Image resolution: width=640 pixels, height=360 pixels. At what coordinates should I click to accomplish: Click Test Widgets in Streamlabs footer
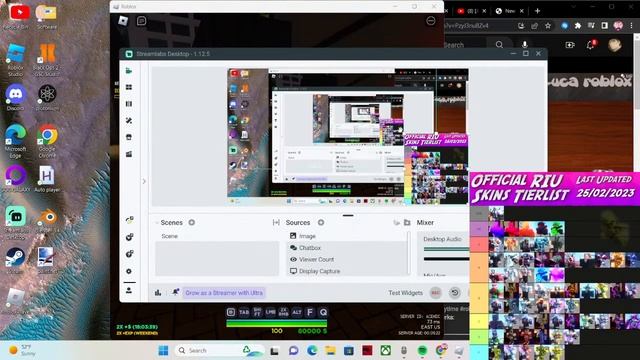[x=405, y=293]
